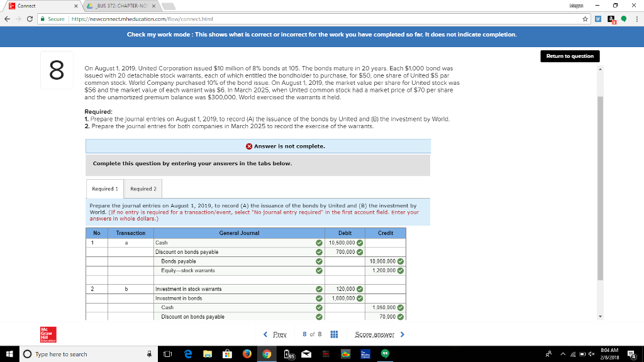The image size is (644, 362).
Task: Reload the page with the refresh icon
Action: click(29, 19)
